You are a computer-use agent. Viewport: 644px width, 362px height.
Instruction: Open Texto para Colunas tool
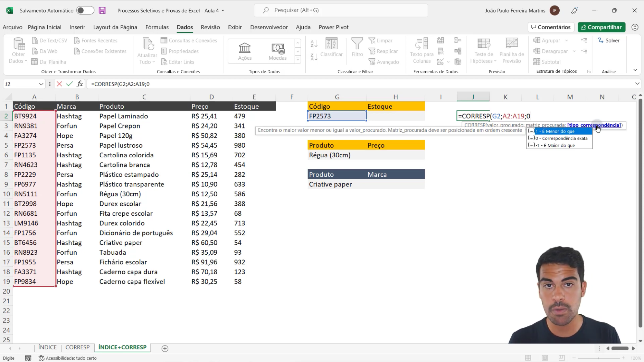tap(421, 50)
